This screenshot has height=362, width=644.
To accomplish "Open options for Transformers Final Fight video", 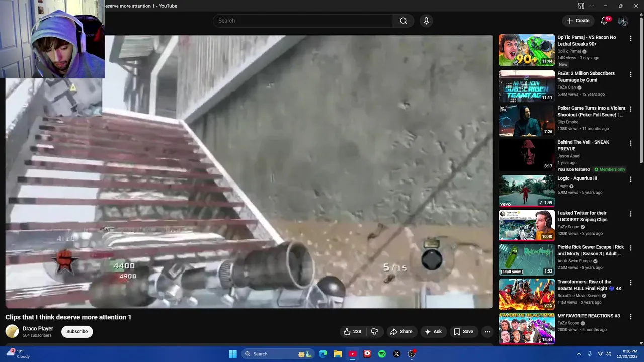I will 631,283.
